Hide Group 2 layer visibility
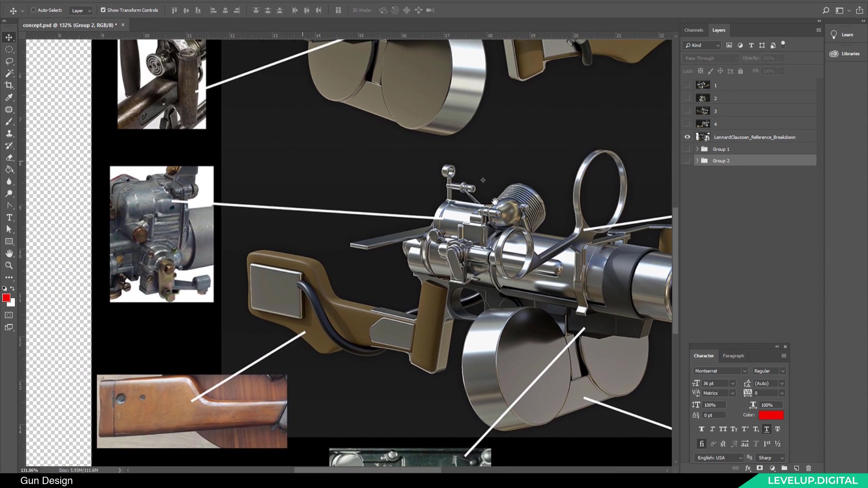This screenshot has height=488, width=868. (687, 160)
